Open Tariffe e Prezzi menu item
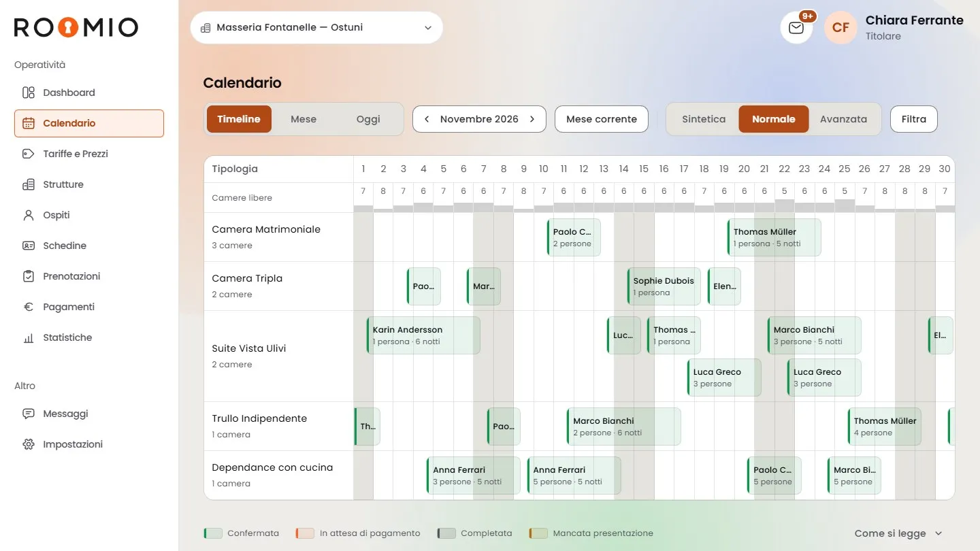Image resolution: width=980 pixels, height=551 pixels. tap(89, 154)
